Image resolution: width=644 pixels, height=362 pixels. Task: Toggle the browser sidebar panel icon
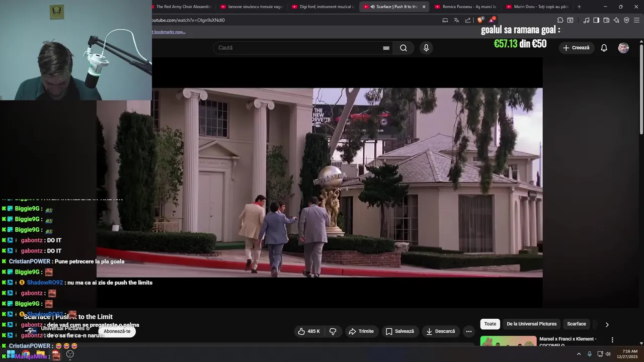click(x=596, y=20)
